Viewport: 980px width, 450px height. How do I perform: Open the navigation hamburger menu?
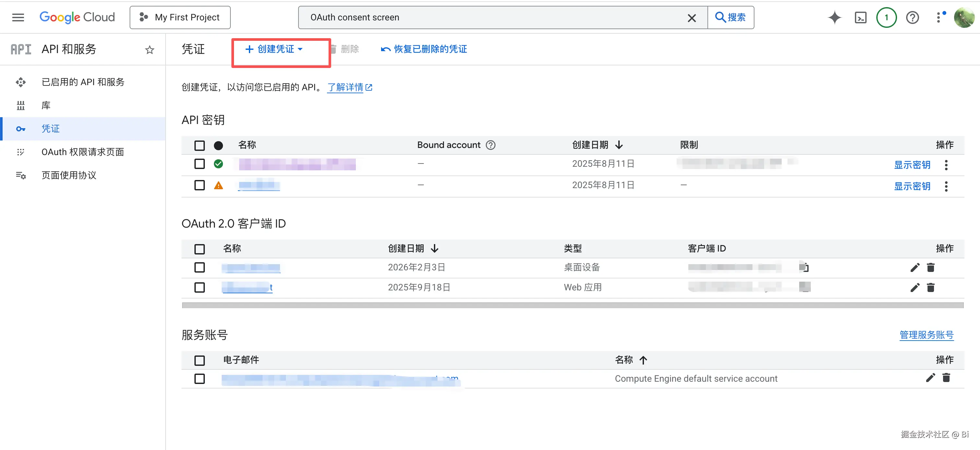18,17
